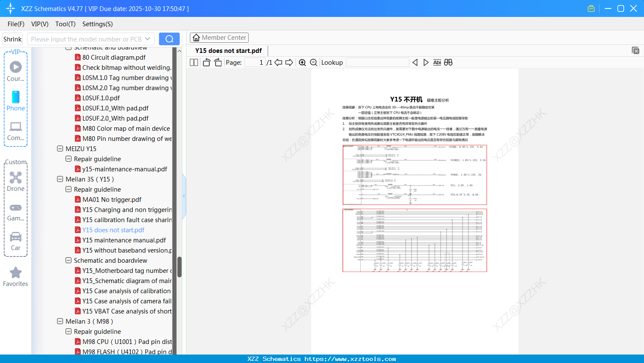Screen dimensions: 644x363
Task: Click the blue search magnifier button
Action: (169, 39)
